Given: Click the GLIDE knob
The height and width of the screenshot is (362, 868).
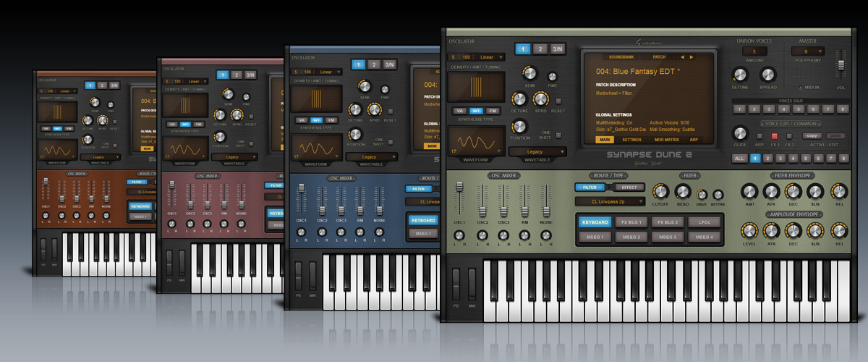Looking at the screenshot, I should 739,133.
